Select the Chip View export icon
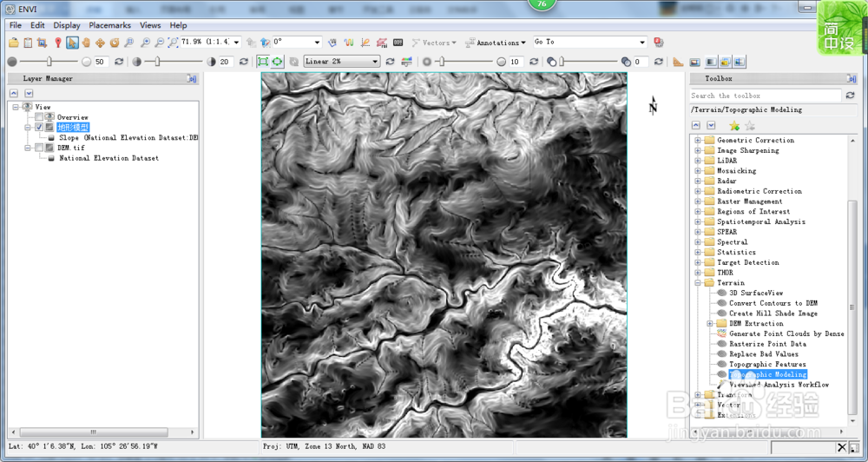The width and height of the screenshot is (868, 462). click(x=42, y=43)
